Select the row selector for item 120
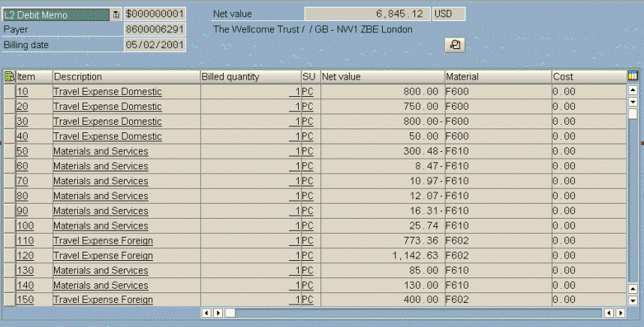The height and width of the screenshot is (327, 644). (9, 256)
